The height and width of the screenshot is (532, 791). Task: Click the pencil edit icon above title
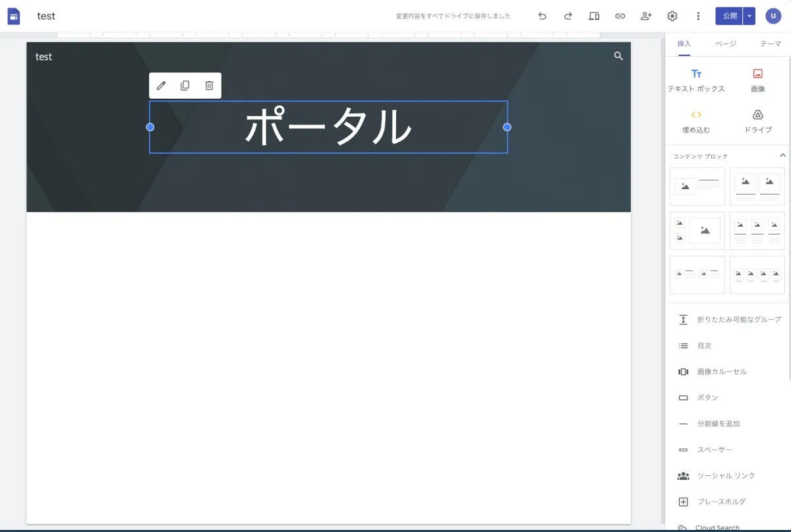pos(161,86)
